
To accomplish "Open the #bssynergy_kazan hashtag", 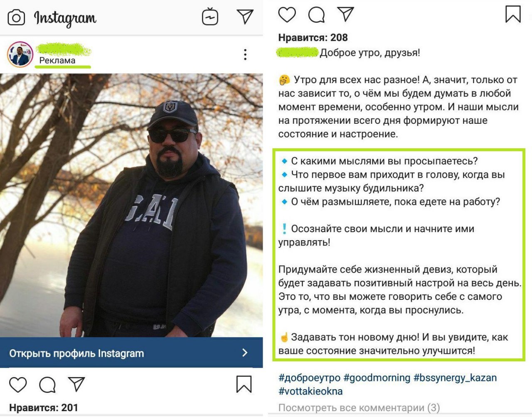I will [455, 378].
